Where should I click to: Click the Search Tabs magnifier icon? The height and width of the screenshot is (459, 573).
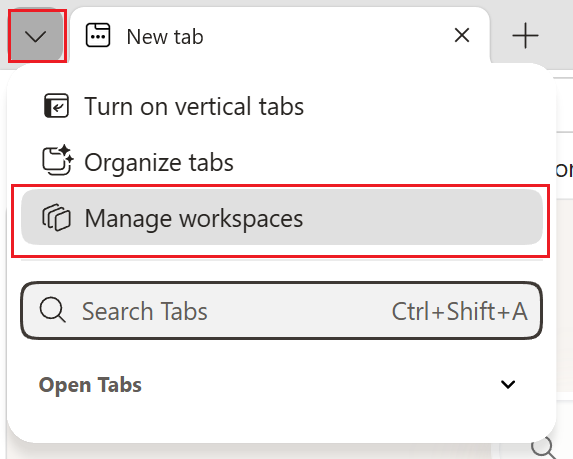pos(53,310)
